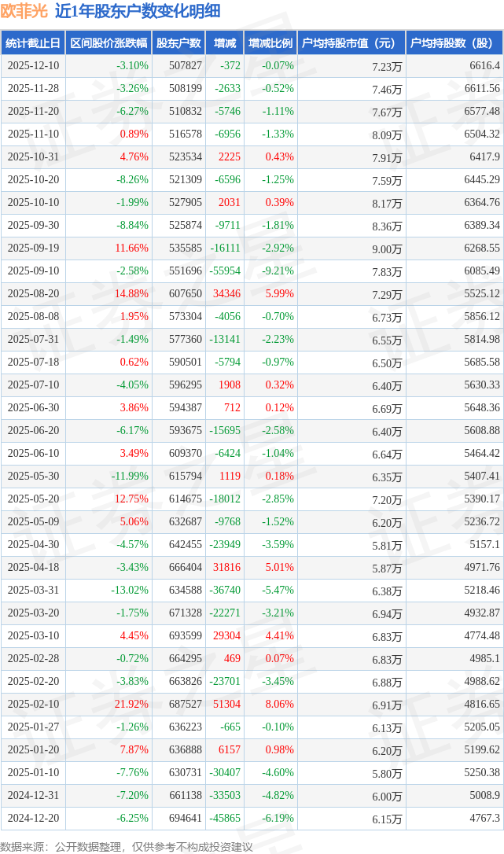Viewport: 504px width, 854px height.
Task: Select the -55954 change value cell
Action: [x=225, y=271]
